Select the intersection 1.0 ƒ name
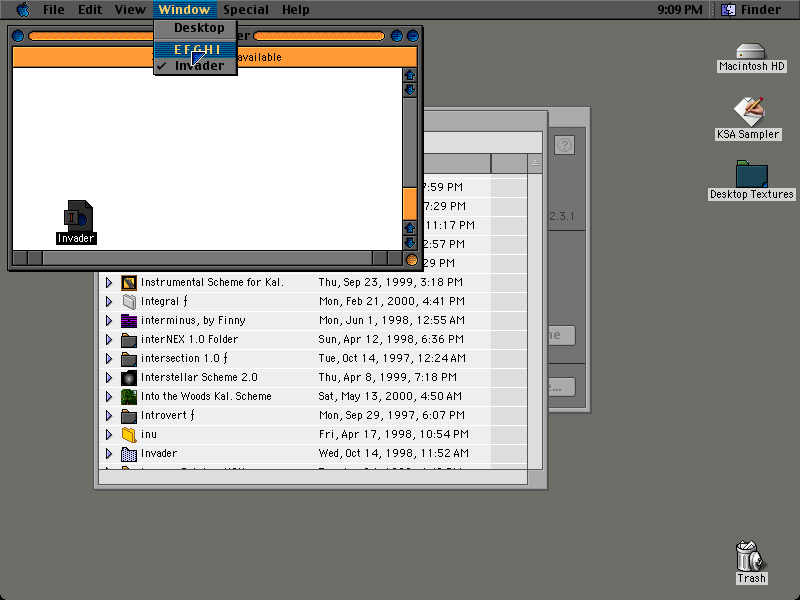 (x=184, y=358)
